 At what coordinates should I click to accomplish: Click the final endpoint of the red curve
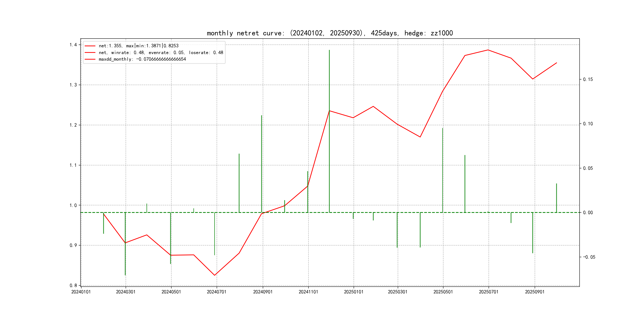tap(557, 63)
